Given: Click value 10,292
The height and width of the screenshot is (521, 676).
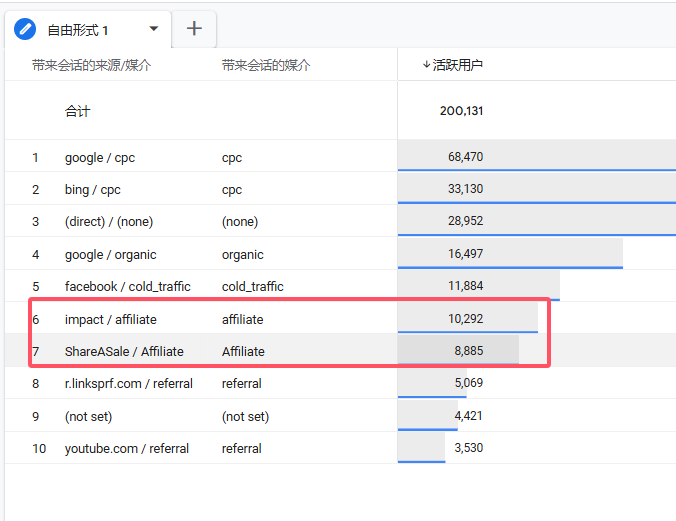Looking at the screenshot, I should coord(465,319).
